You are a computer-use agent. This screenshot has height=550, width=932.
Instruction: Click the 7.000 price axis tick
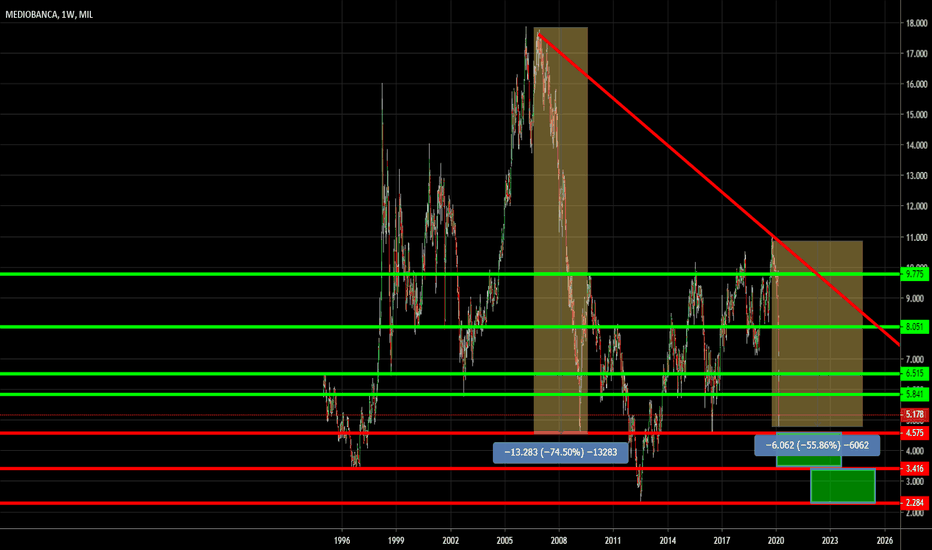pos(916,359)
